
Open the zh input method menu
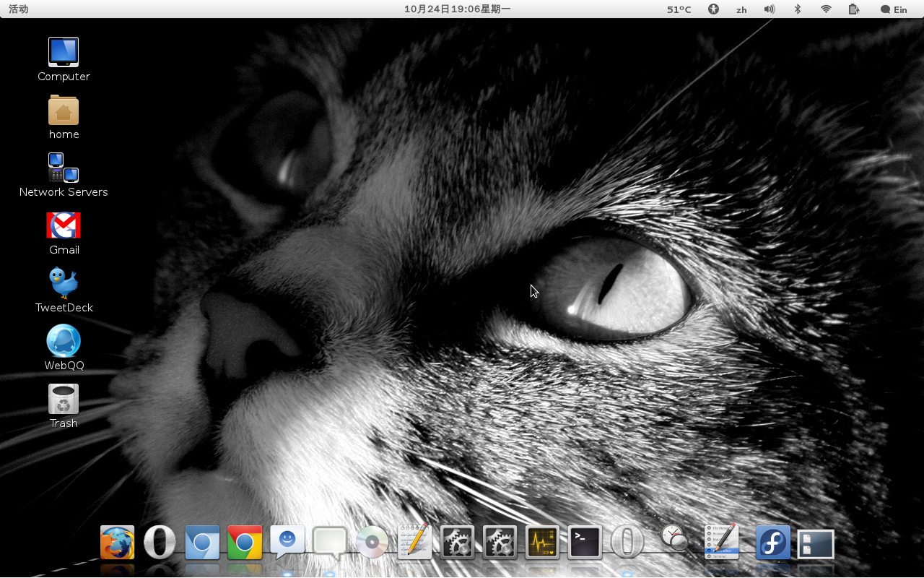coord(741,9)
